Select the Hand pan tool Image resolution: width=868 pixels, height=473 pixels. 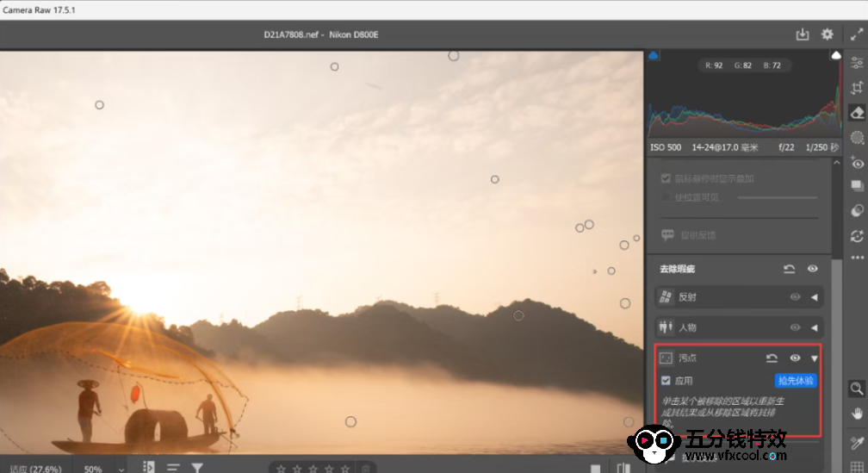[x=857, y=414]
